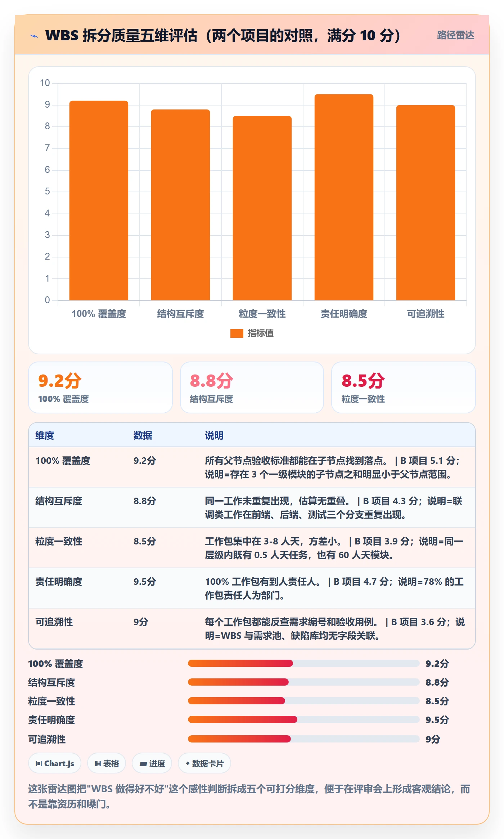Click the 100% 覆盖度 progress bar
This screenshot has width=504, height=839.
click(303, 663)
